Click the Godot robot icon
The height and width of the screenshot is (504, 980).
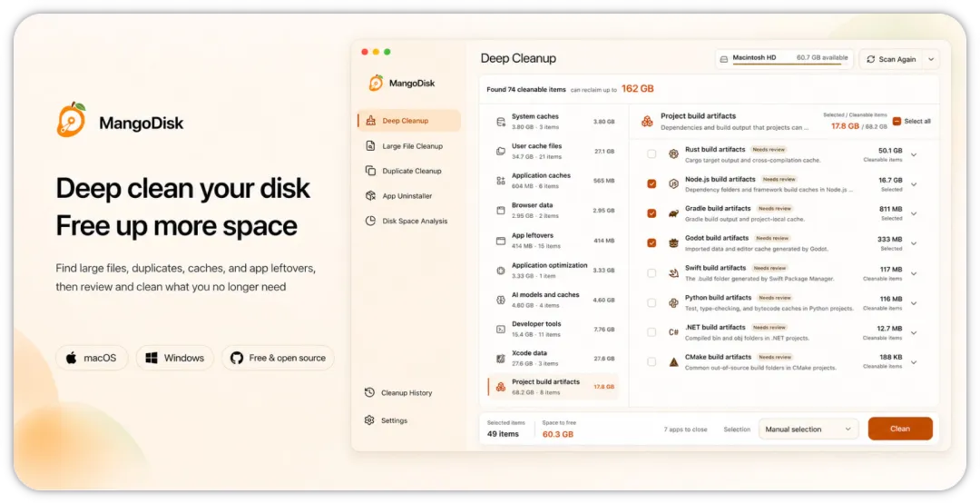click(x=673, y=242)
